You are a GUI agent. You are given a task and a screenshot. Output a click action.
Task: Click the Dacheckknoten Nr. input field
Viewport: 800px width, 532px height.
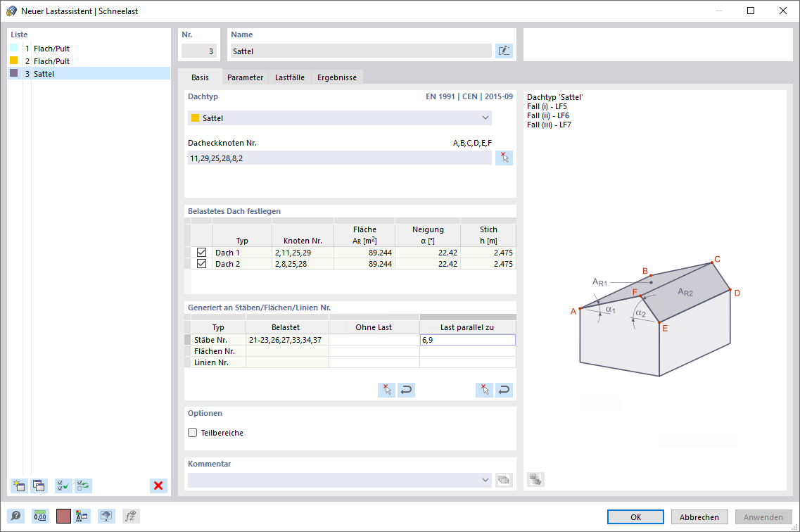pyautogui.click(x=340, y=158)
